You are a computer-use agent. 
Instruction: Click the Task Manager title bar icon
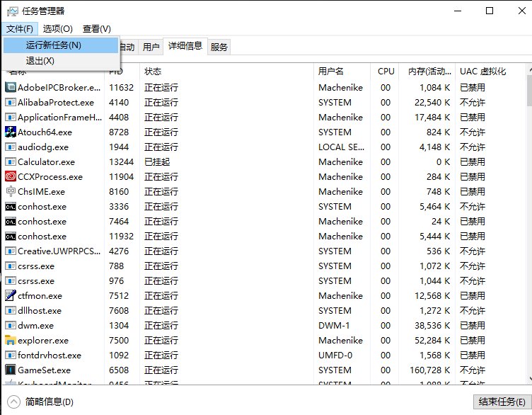point(12,11)
